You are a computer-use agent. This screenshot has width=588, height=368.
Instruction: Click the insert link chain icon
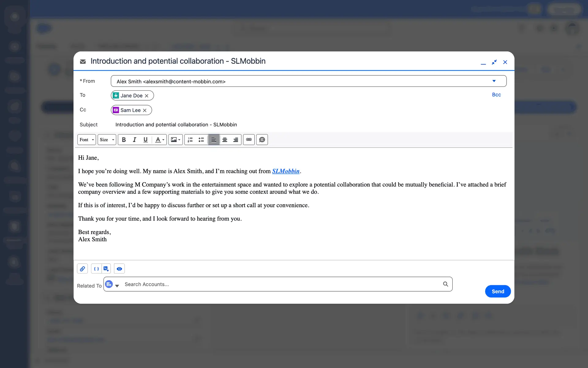pyautogui.click(x=249, y=140)
